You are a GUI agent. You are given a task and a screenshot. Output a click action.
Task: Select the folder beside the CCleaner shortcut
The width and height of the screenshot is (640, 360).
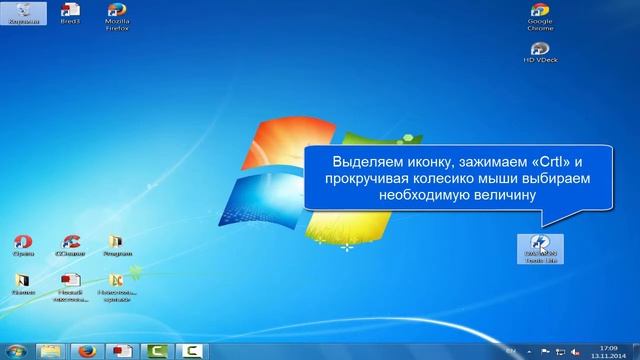point(117,245)
